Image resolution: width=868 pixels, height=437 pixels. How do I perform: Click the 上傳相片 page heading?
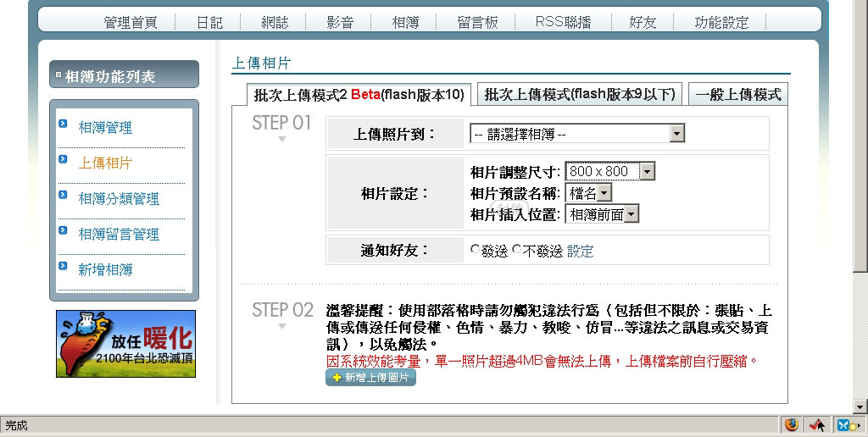click(x=261, y=63)
